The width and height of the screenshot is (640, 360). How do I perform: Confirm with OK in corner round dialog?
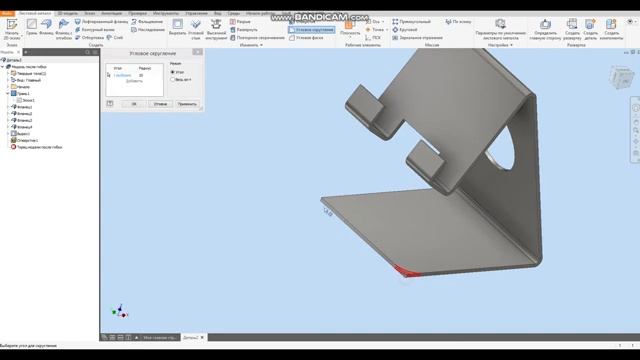tap(134, 104)
